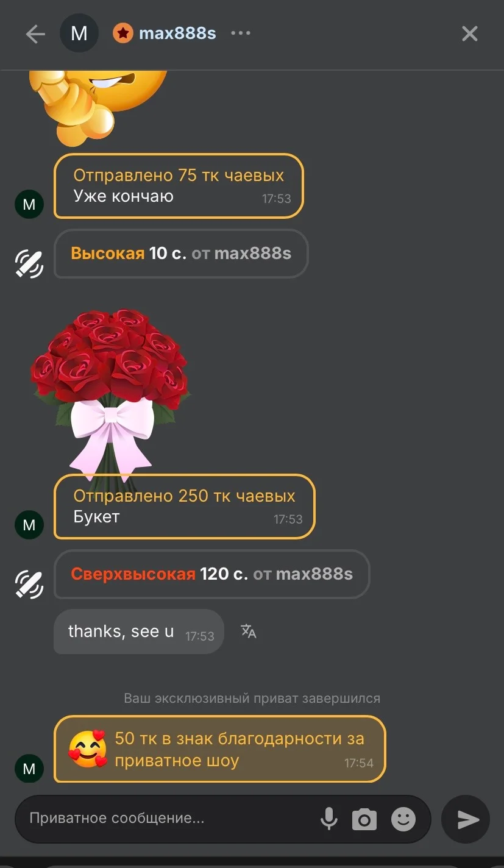The height and width of the screenshot is (868, 504).
Task: Click the 'Отправлено 75 тк чаевых' tip message
Action: coord(179,186)
